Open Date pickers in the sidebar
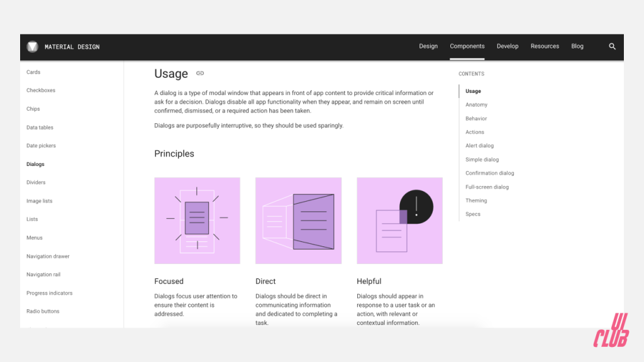Screen dimensions: 644x362 pos(41,146)
